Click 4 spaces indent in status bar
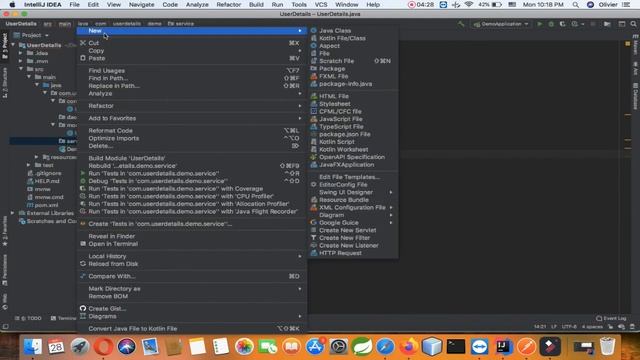This screenshot has width=640, height=360. point(592,327)
